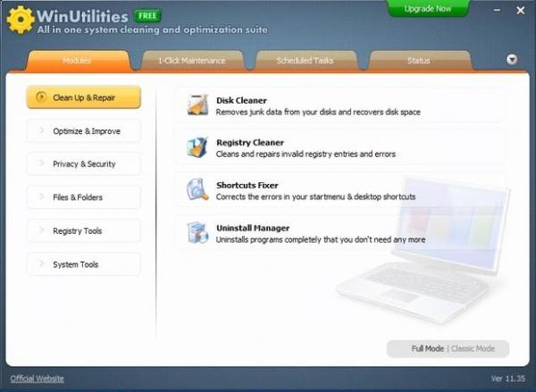Follow the Official Website link

pos(37,379)
